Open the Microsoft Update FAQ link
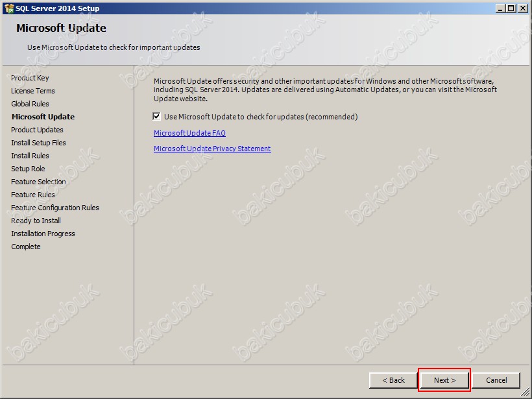This screenshot has width=532, height=399. 189,133
